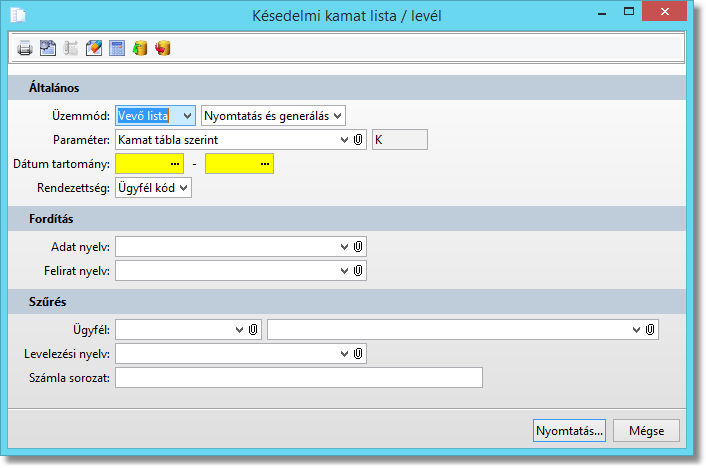Minimize the Késedelmi kamat lista window
The width and height of the screenshot is (706, 468).
[x=602, y=14]
